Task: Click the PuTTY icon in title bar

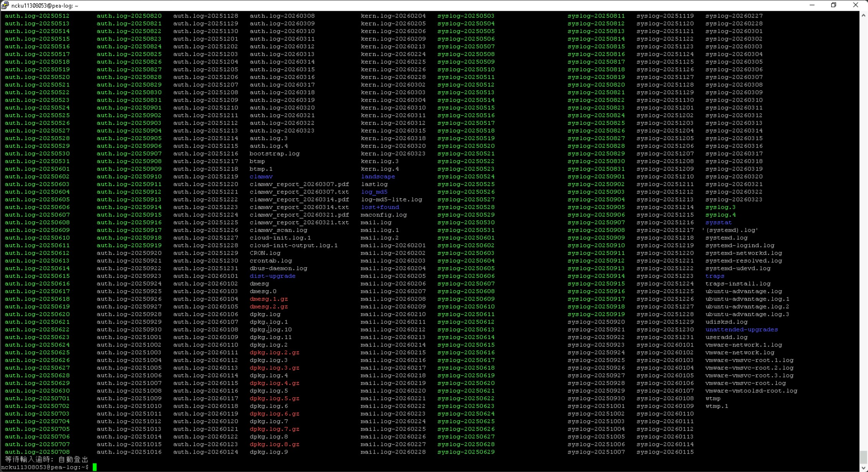Action: [x=5, y=5]
